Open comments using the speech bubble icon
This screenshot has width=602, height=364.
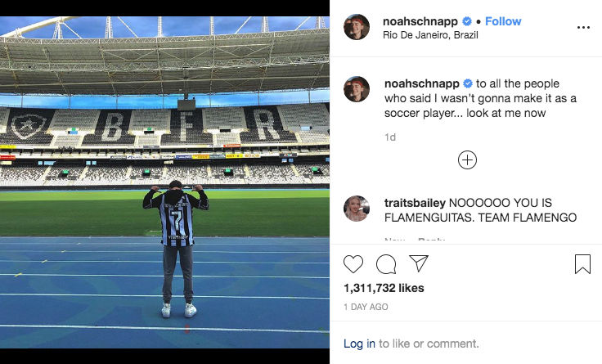(x=386, y=264)
